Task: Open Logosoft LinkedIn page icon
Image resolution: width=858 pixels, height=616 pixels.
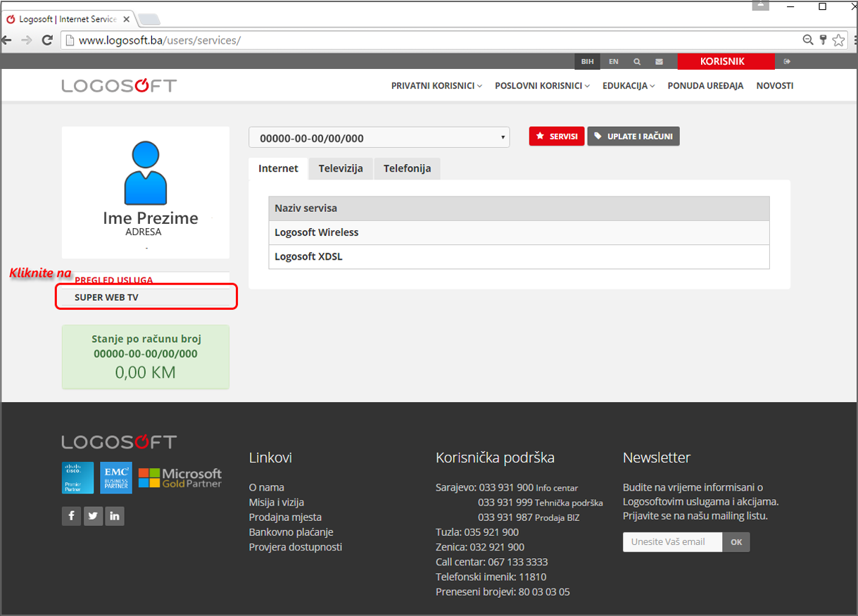Action: (115, 516)
